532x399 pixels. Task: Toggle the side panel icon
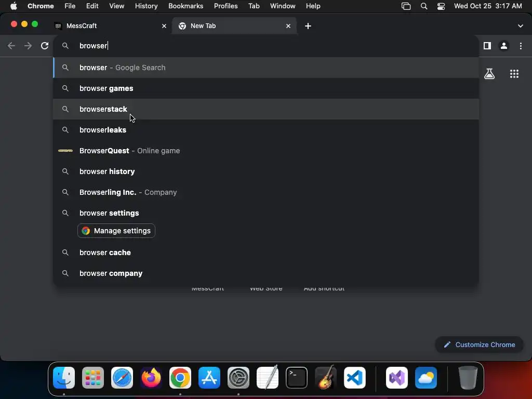click(x=487, y=46)
